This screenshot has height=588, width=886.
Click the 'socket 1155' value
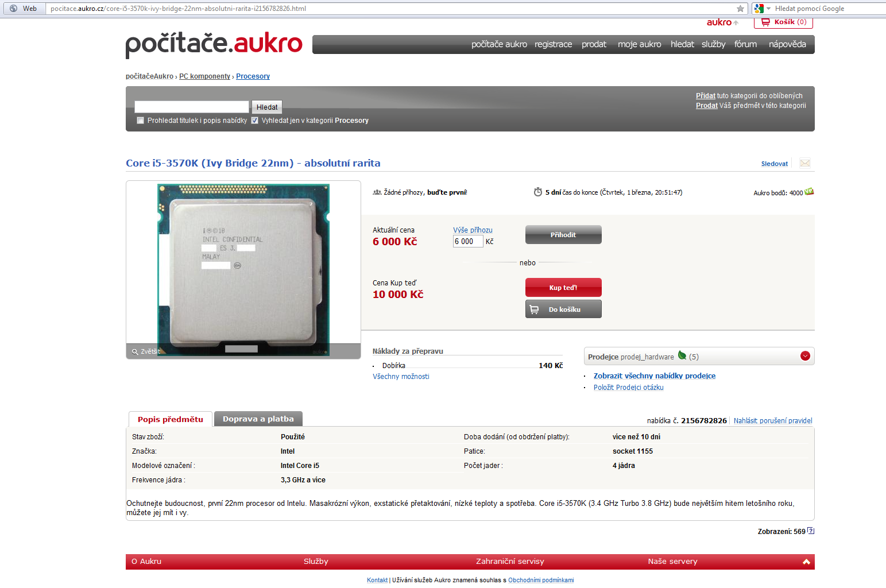pyautogui.click(x=633, y=451)
